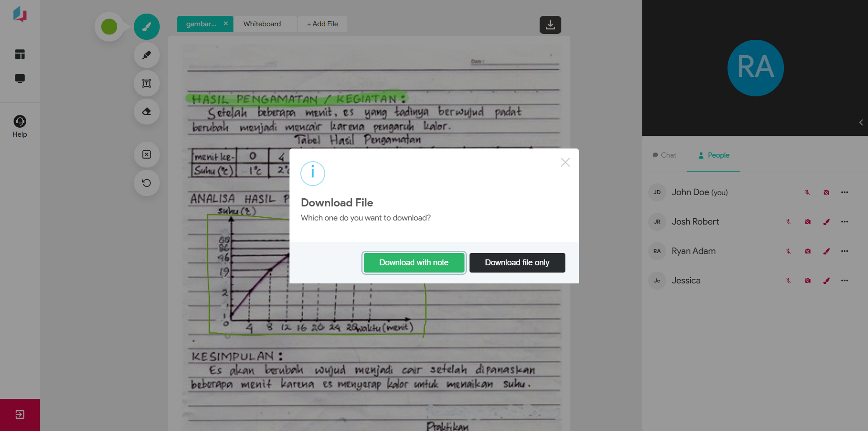Switch to the Whiteboard tab
Viewport: 868px width, 431px height.
262,24
